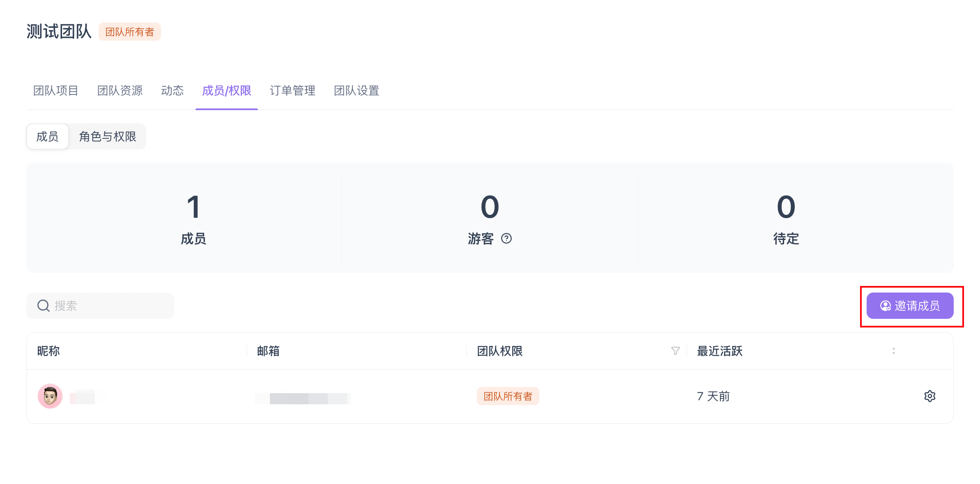This screenshot has width=980, height=484.
Task: Click the 团队所有者 badge near the team title
Action: [129, 32]
